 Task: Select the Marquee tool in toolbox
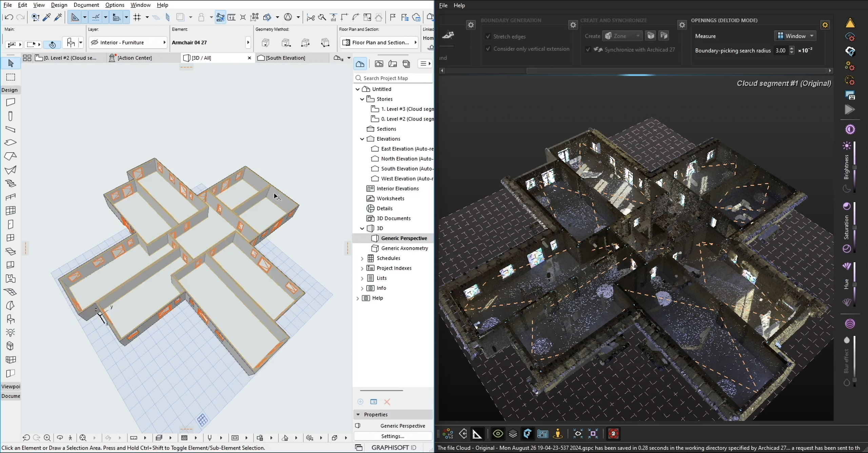point(11,77)
